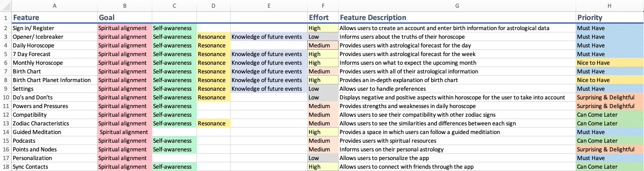
Task: Select row 10 header number
Action: [x=5, y=98]
